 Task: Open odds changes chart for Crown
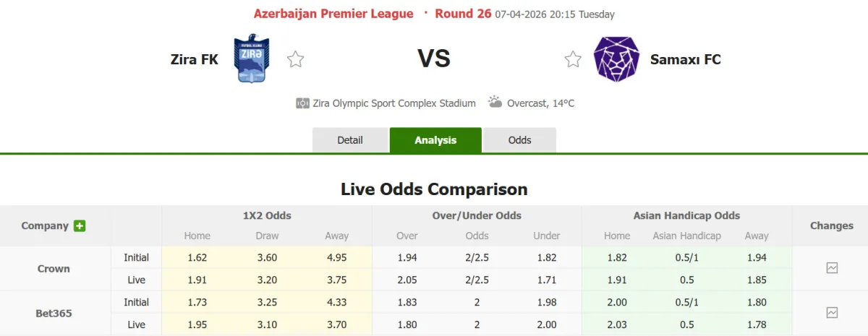point(832,268)
